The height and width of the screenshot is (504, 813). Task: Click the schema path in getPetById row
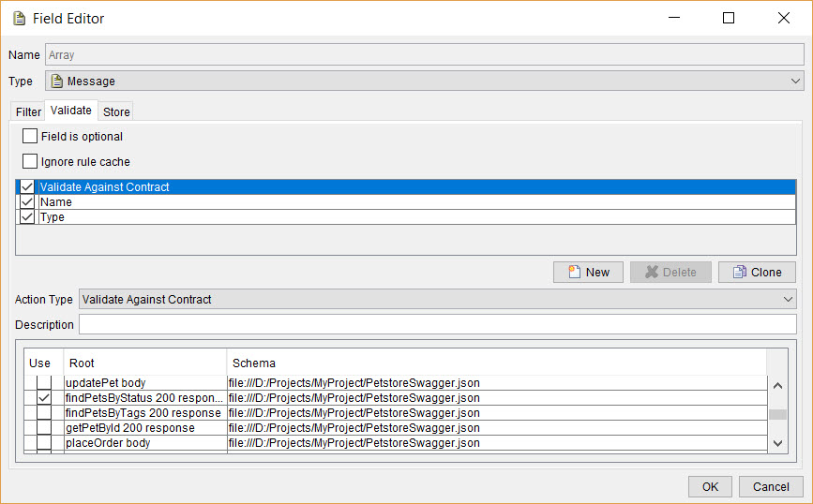pos(354,428)
